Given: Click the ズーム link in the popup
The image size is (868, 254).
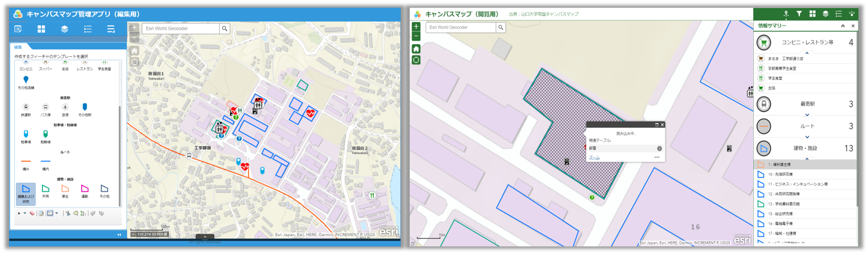Looking at the screenshot, I should 594,157.
